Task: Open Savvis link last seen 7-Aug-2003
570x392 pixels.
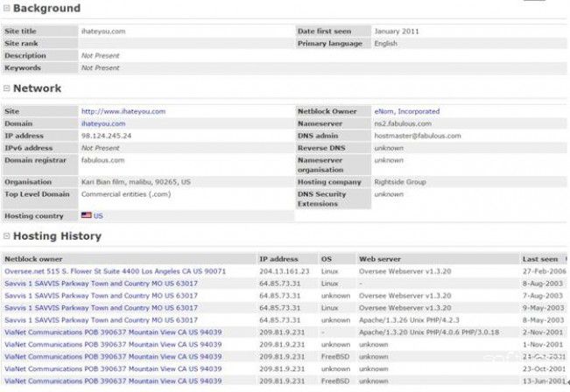Action: click(x=101, y=296)
